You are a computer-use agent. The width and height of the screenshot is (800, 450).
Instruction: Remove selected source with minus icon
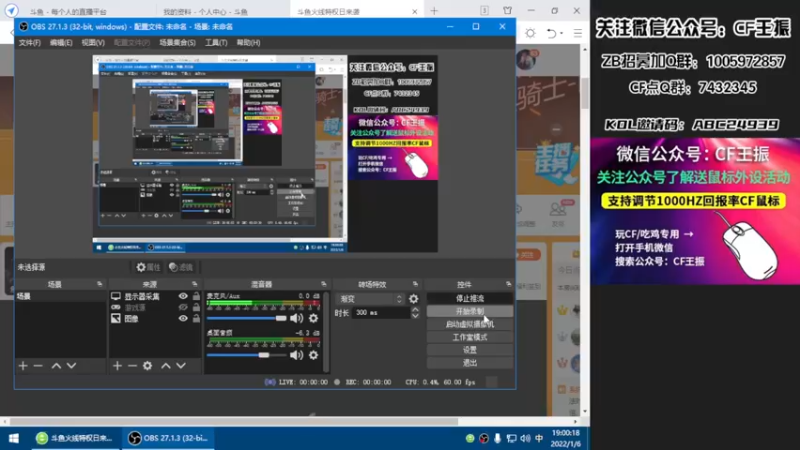tap(133, 366)
